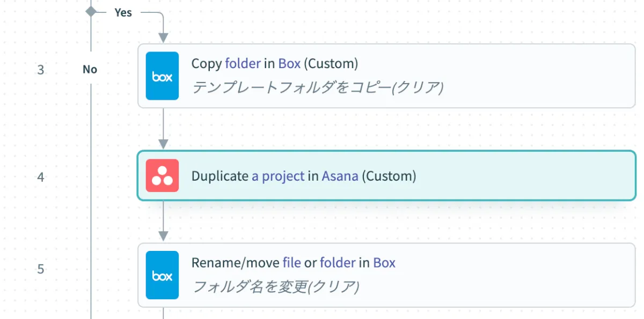Click the Asana icon on step 4

pos(162,176)
